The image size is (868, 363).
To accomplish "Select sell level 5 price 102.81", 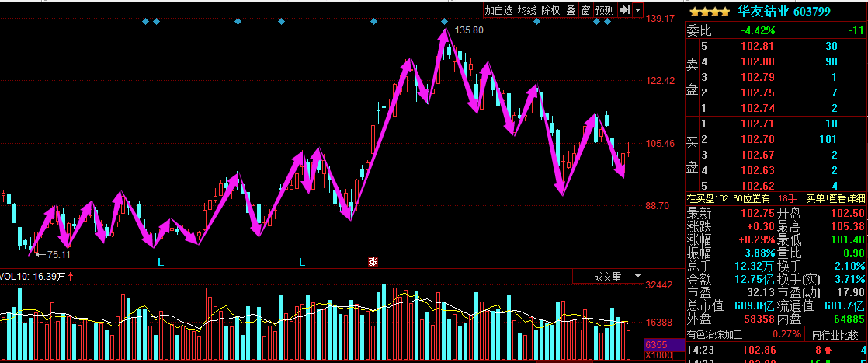I will point(756,46).
